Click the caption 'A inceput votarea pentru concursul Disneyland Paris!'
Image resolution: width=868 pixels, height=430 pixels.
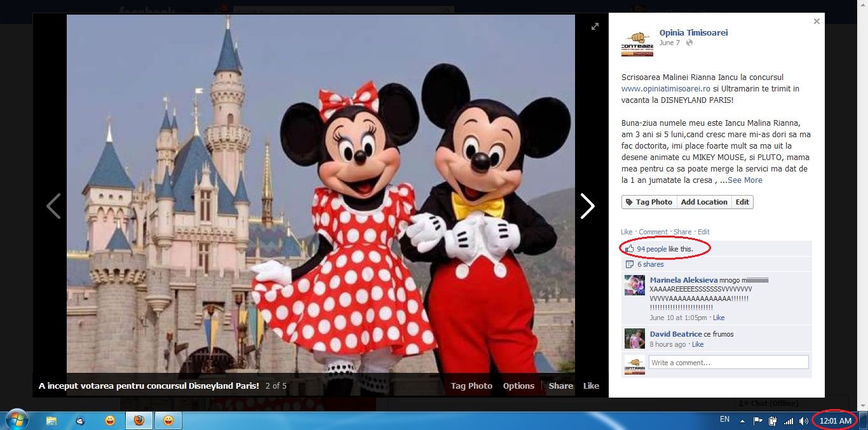[149, 386]
